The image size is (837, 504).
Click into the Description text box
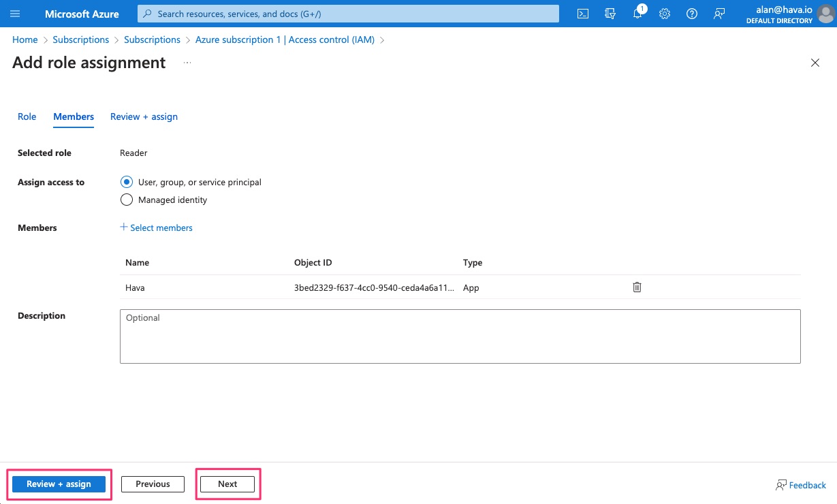pos(460,336)
